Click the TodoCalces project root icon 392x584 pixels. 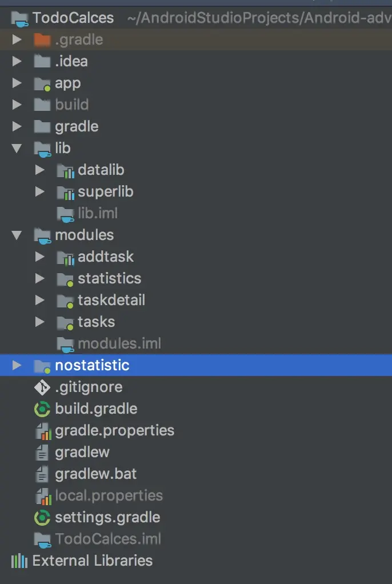coord(19,18)
